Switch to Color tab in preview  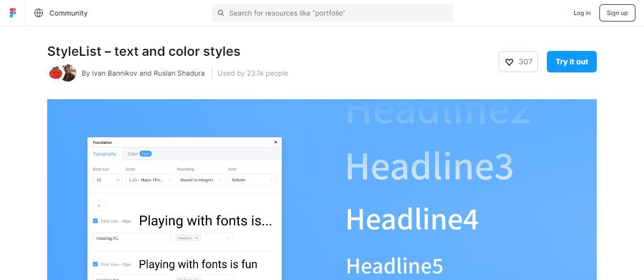click(x=139, y=154)
